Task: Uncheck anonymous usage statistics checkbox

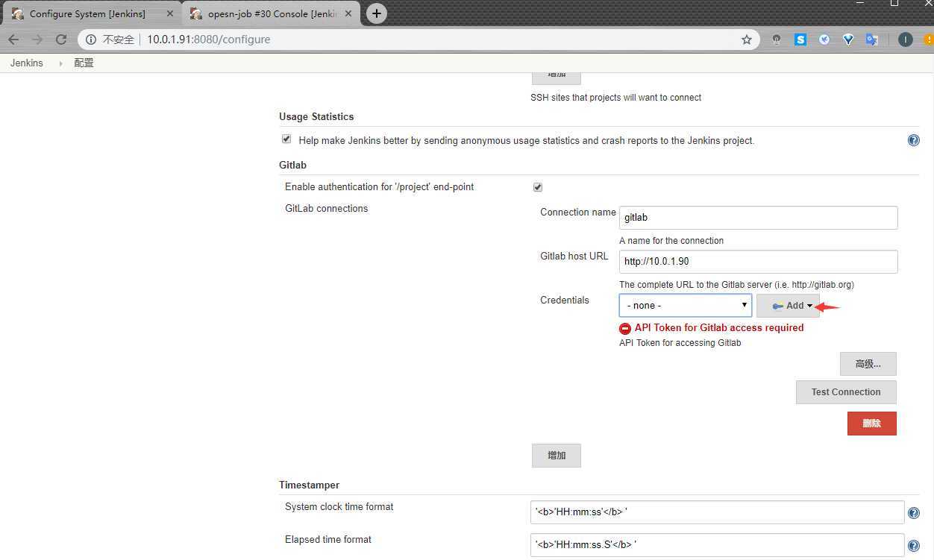Action: (286, 139)
